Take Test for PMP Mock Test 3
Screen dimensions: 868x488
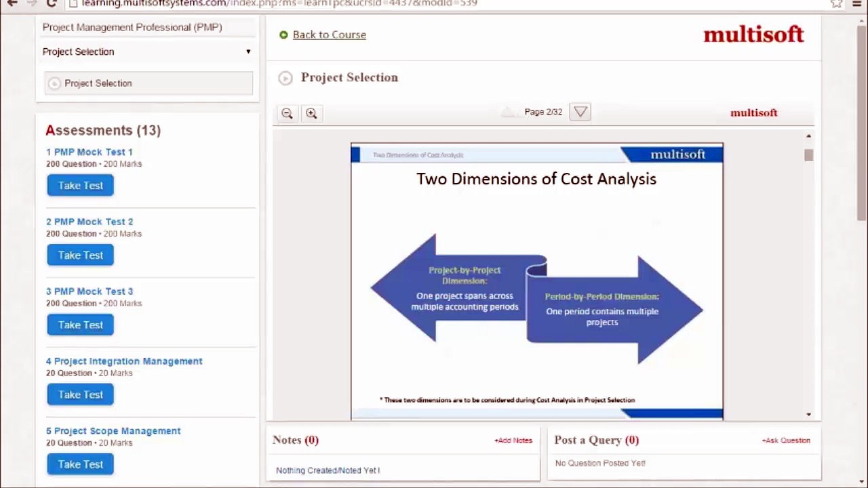80,325
